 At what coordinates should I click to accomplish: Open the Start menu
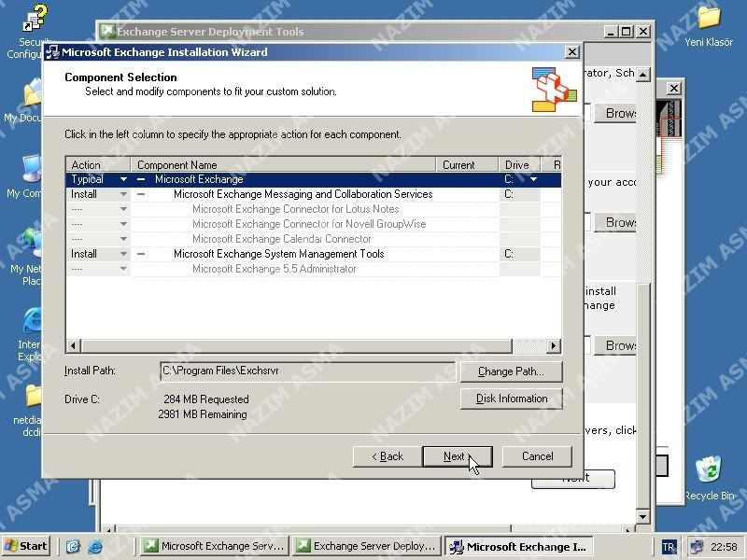pyautogui.click(x=27, y=546)
